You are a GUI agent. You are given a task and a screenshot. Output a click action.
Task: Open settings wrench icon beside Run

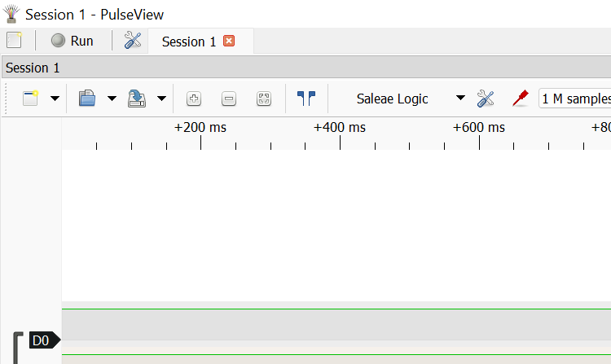click(133, 41)
